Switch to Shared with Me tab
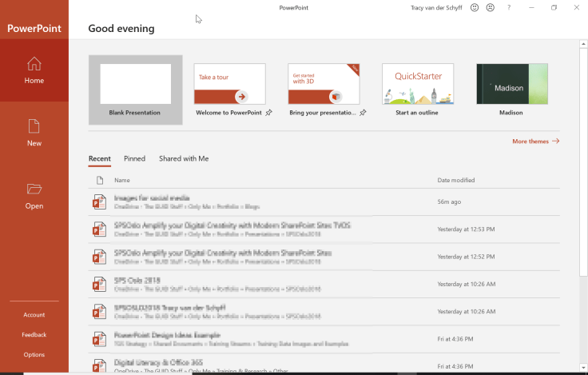 pos(184,159)
